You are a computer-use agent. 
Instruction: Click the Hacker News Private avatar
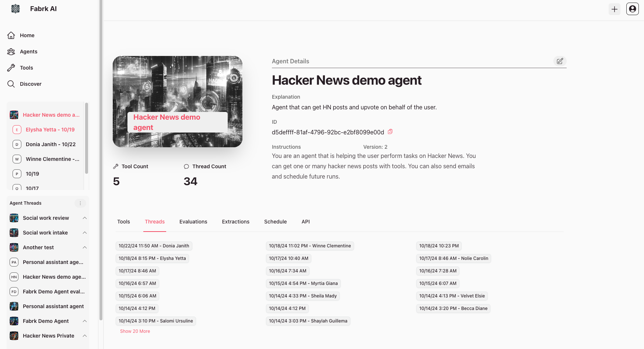click(x=14, y=336)
